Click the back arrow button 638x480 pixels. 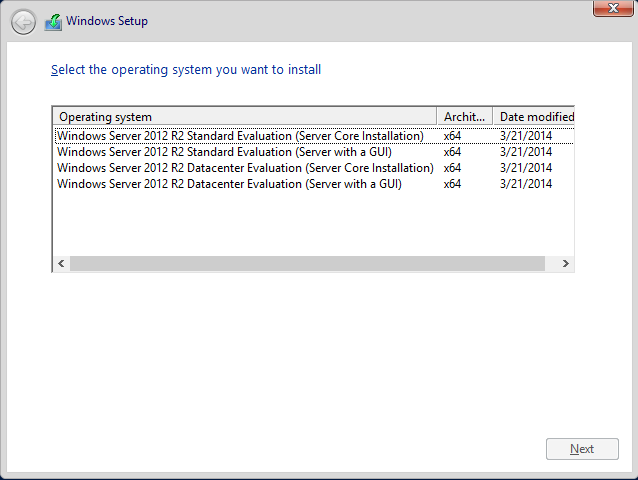click(23, 22)
